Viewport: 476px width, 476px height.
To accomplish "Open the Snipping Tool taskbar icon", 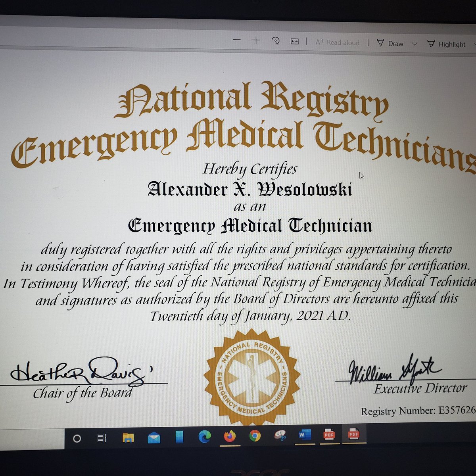I will pyautogui.click(x=280, y=436).
